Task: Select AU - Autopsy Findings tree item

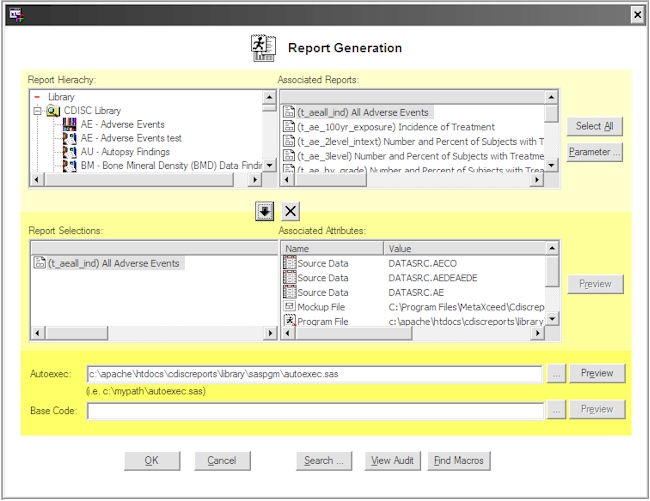Action: [125, 152]
